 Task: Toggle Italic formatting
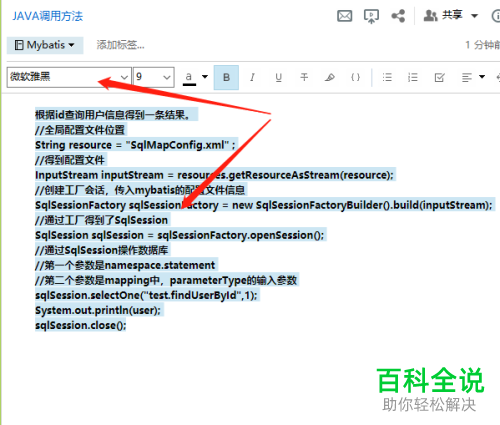click(252, 78)
